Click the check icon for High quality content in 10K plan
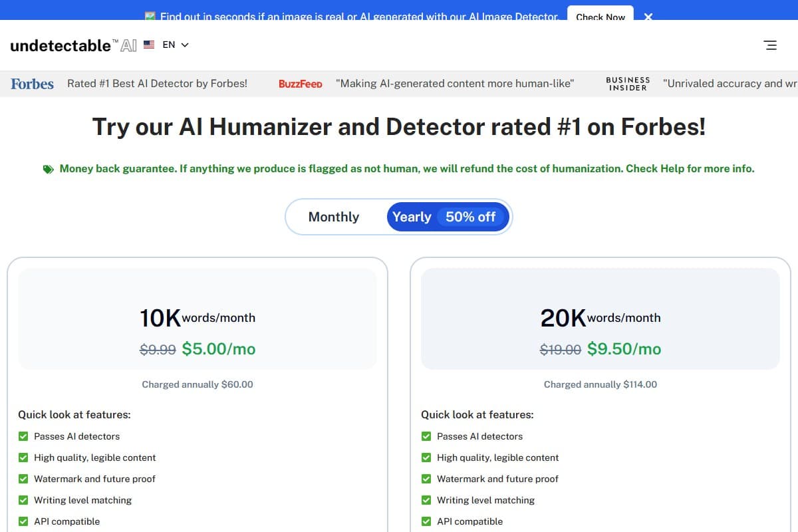 [23, 458]
